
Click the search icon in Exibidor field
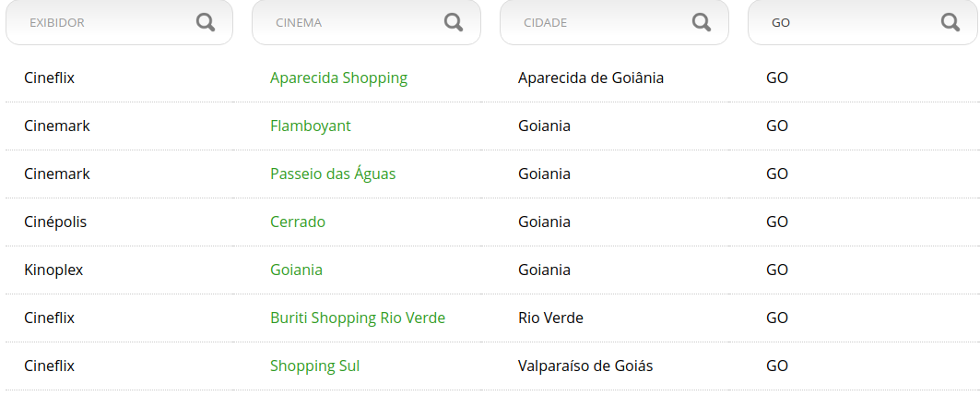[x=206, y=22]
